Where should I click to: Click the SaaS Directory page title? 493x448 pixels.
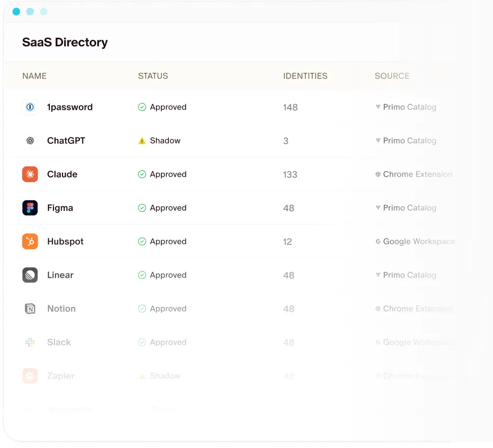pyautogui.click(x=65, y=42)
